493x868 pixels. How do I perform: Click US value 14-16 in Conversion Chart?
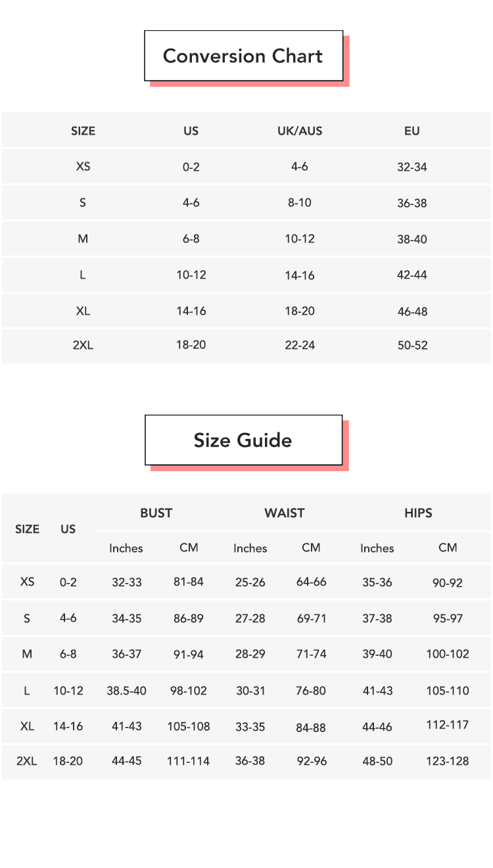click(191, 311)
